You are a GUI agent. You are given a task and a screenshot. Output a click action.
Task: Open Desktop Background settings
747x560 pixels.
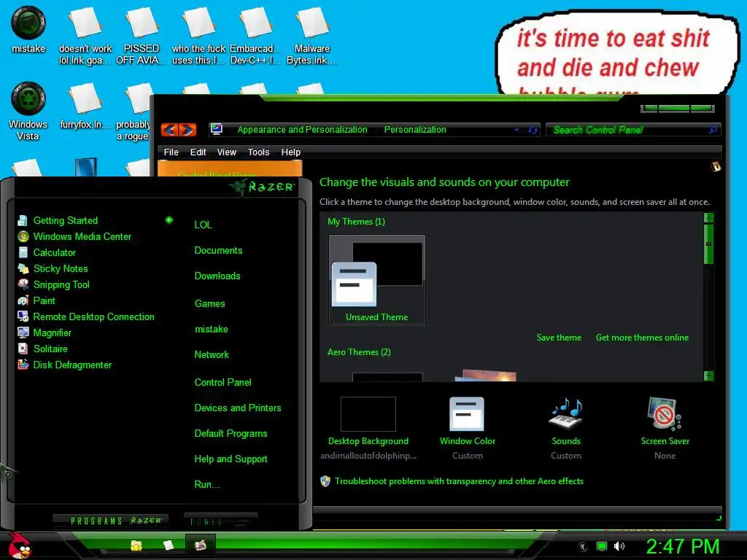click(368, 427)
